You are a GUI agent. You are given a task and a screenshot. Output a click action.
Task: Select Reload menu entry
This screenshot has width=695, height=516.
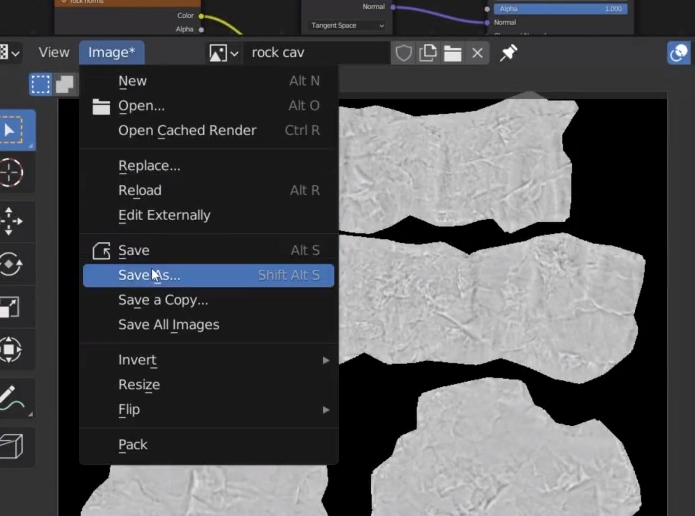click(x=208, y=190)
